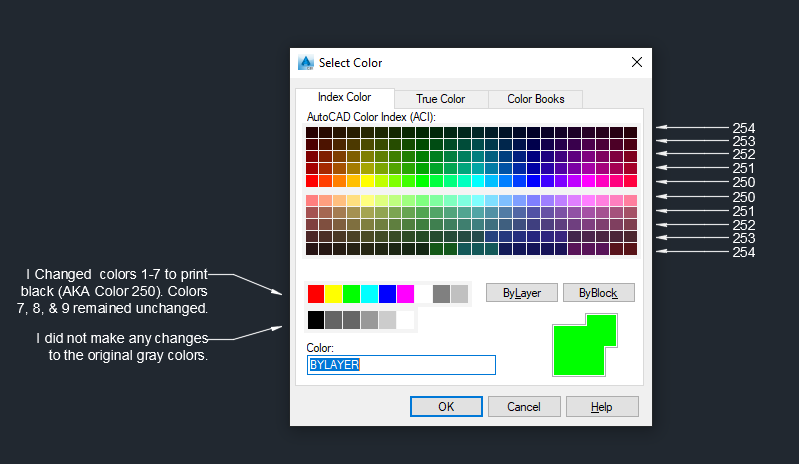Open the True Color tab
This screenshot has height=464, width=799.
click(x=441, y=99)
